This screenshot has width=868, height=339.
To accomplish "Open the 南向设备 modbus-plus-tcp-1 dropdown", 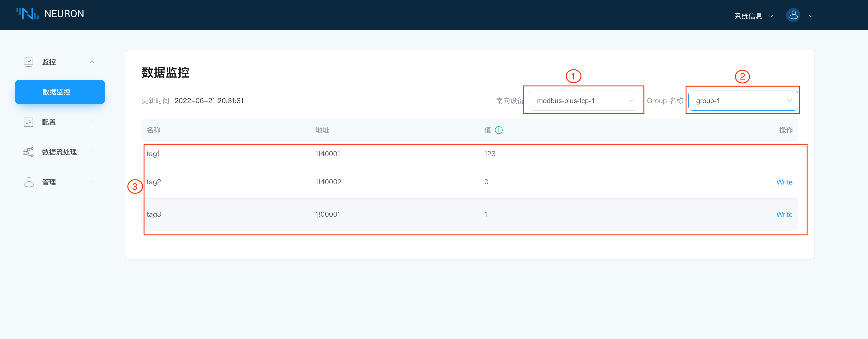I will [584, 101].
